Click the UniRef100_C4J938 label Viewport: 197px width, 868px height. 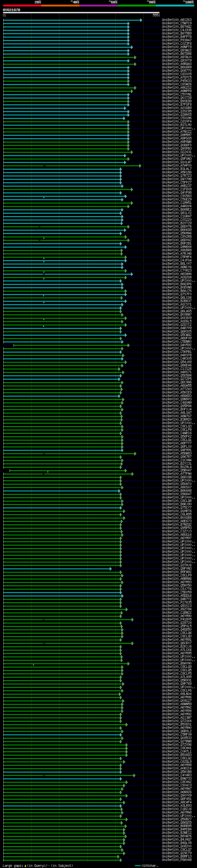click(x=177, y=30)
